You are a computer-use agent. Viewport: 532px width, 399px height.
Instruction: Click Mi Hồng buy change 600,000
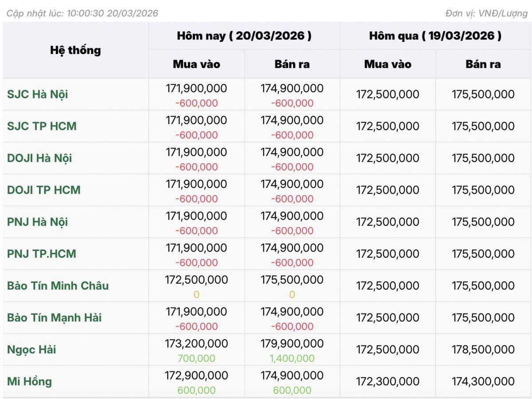coord(196,390)
